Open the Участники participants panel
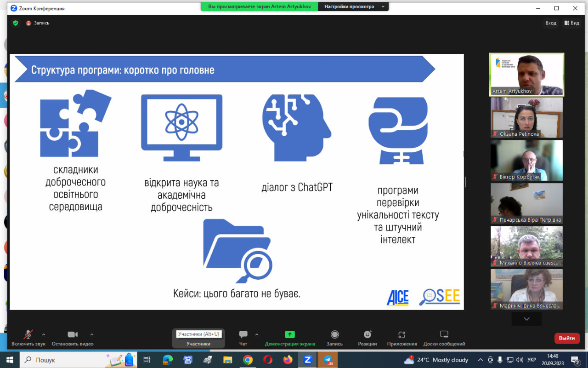 click(198, 339)
